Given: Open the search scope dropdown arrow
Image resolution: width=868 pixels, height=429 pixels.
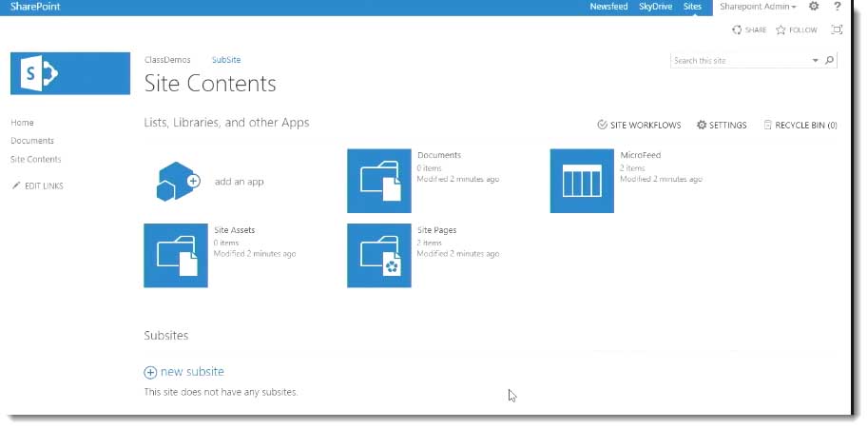Looking at the screenshot, I should point(815,60).
